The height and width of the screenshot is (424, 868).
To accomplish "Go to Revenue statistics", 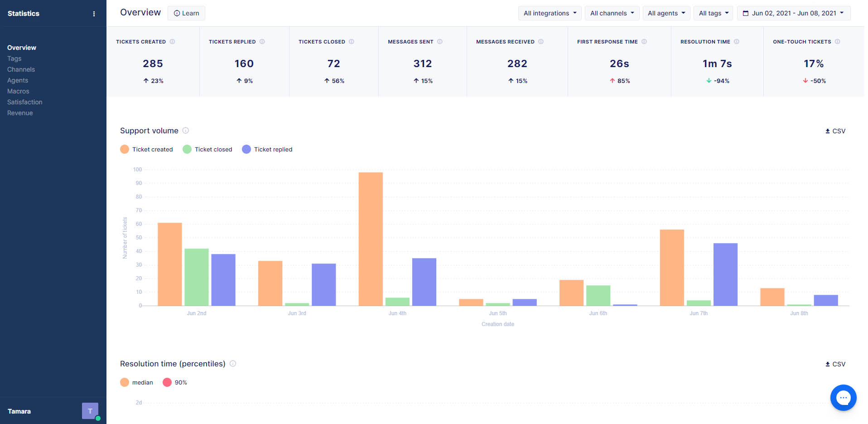I will [20, 113].
